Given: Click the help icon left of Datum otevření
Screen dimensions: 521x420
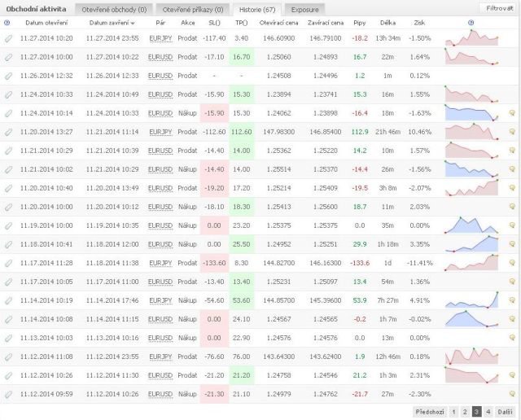Looking at the screenshot, I should coord(7,23).
